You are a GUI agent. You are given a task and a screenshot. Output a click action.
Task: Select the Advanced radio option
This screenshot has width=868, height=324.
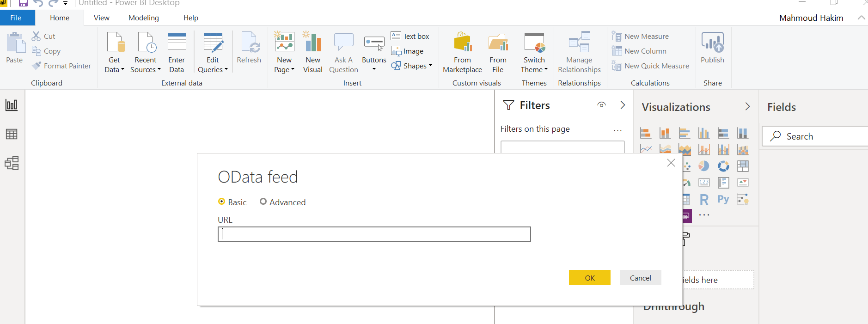coord(263,202)
